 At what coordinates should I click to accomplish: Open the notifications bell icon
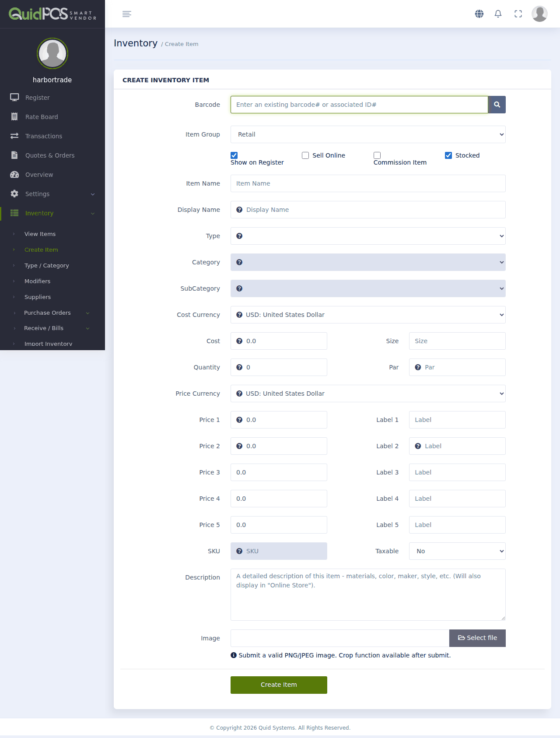(498, 14)
